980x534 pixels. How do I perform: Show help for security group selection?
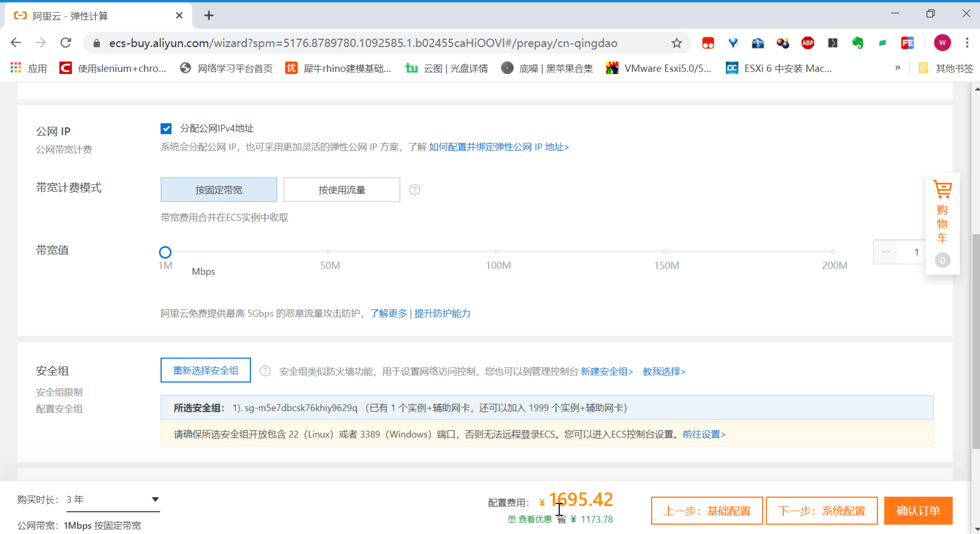click(265, 371)
